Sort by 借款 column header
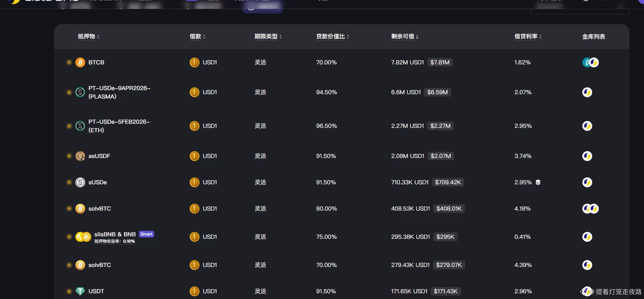The height and width of the screenshot is (299, 644). coord(197,36)
